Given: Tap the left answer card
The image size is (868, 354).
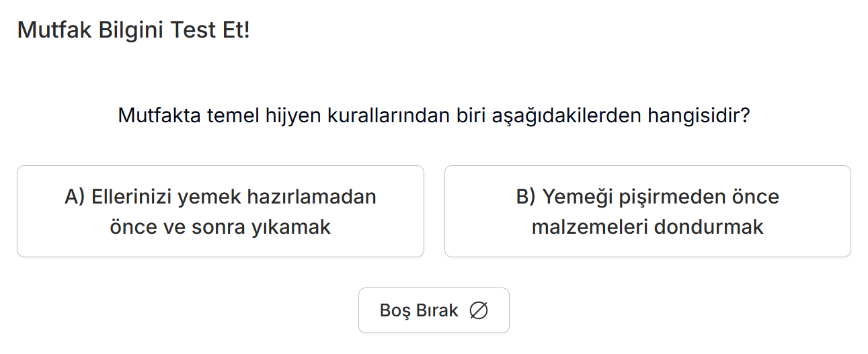Looking at the screenshot, I should coord(221,212).
